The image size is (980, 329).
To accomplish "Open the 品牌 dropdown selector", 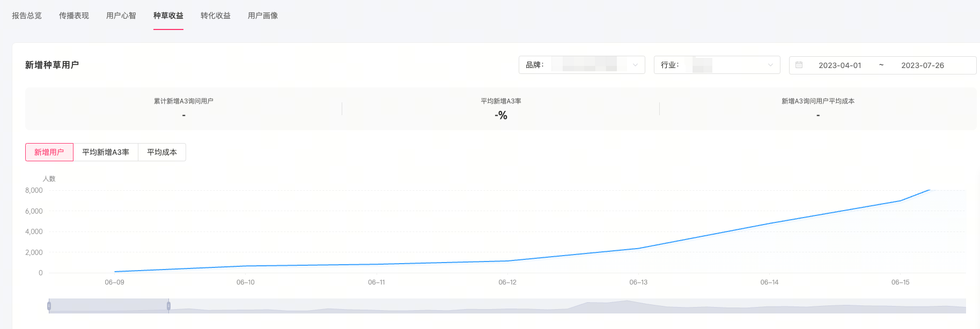I will click(x=582, y=65).
